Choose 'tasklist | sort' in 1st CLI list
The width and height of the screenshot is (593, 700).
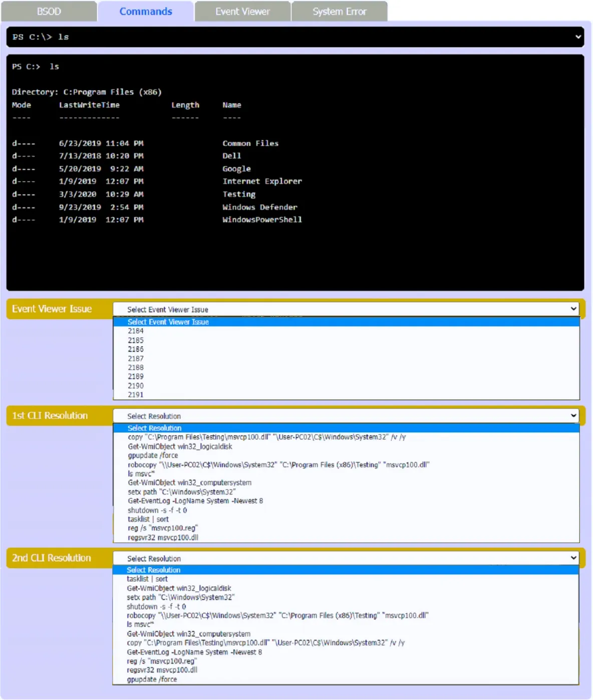coord(346,519)
